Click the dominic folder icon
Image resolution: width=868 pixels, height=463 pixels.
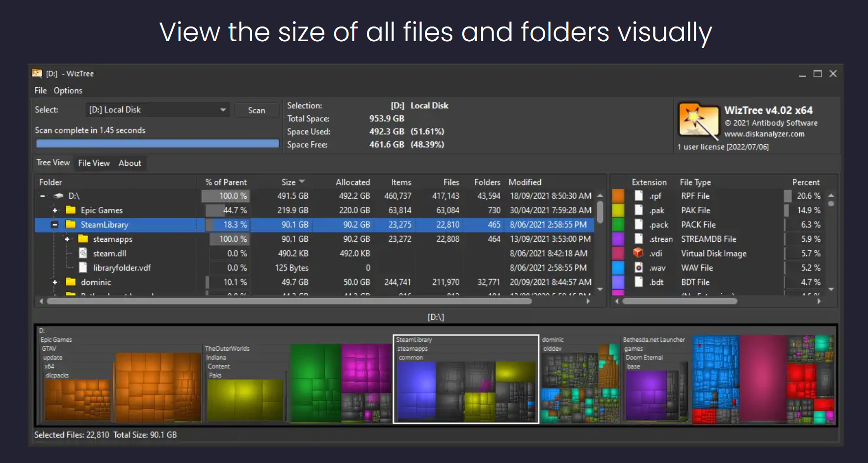[71, 282]
